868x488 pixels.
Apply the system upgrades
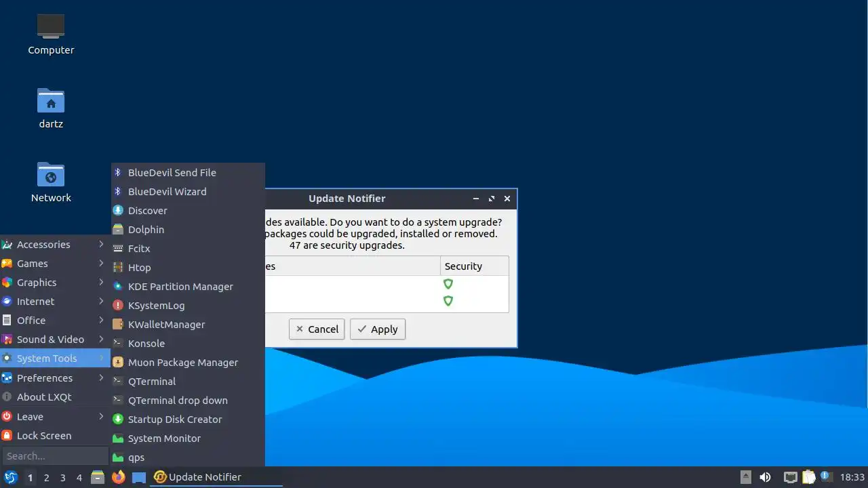[378, 329]
